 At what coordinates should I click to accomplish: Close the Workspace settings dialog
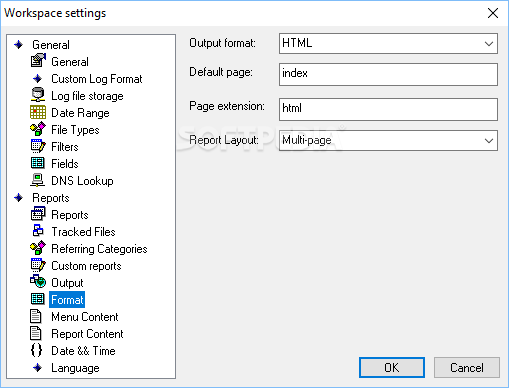493,13
